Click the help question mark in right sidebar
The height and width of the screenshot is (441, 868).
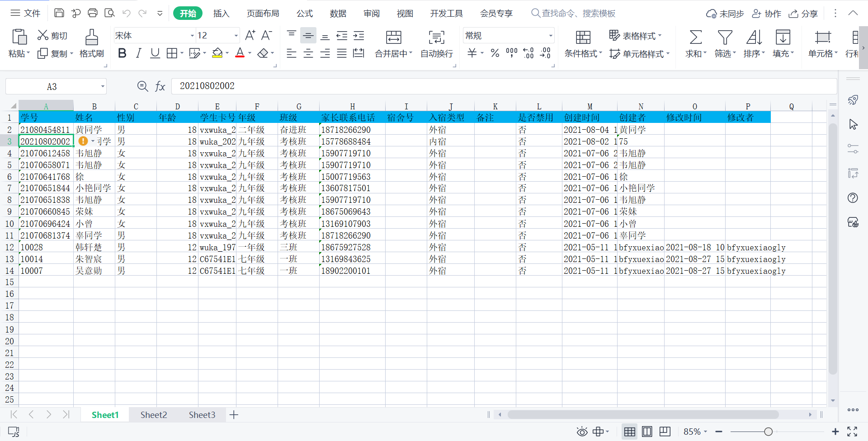(853, 198)
